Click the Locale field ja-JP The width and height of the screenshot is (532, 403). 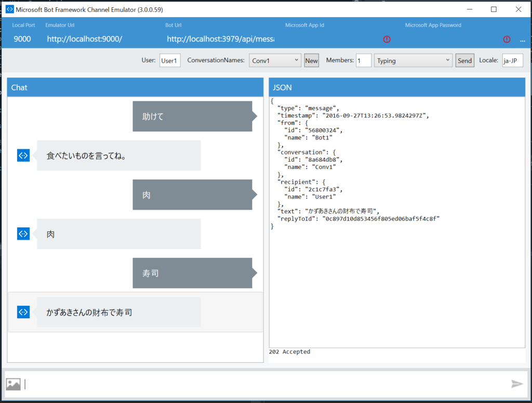512,60
